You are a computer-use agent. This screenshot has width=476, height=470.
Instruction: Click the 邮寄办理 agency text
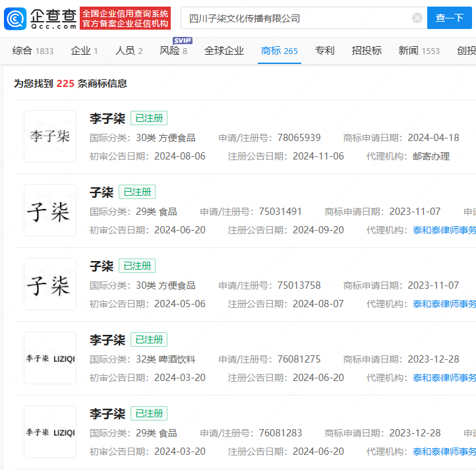click(431, 156)
